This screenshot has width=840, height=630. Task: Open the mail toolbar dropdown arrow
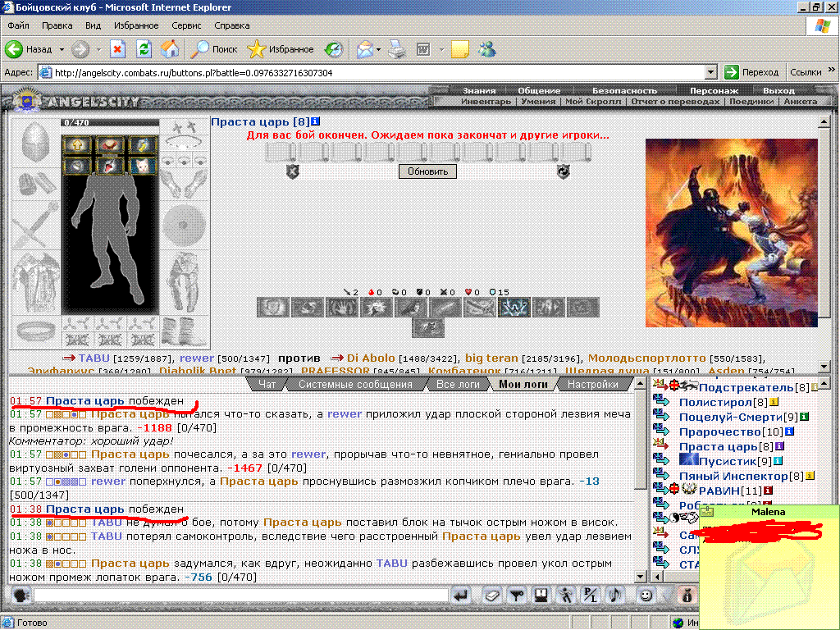[x=378, y=49]
